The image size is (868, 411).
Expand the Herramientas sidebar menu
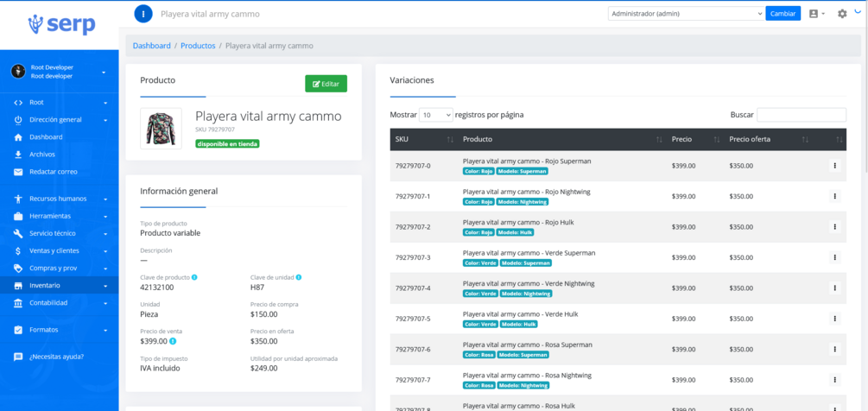105,216
